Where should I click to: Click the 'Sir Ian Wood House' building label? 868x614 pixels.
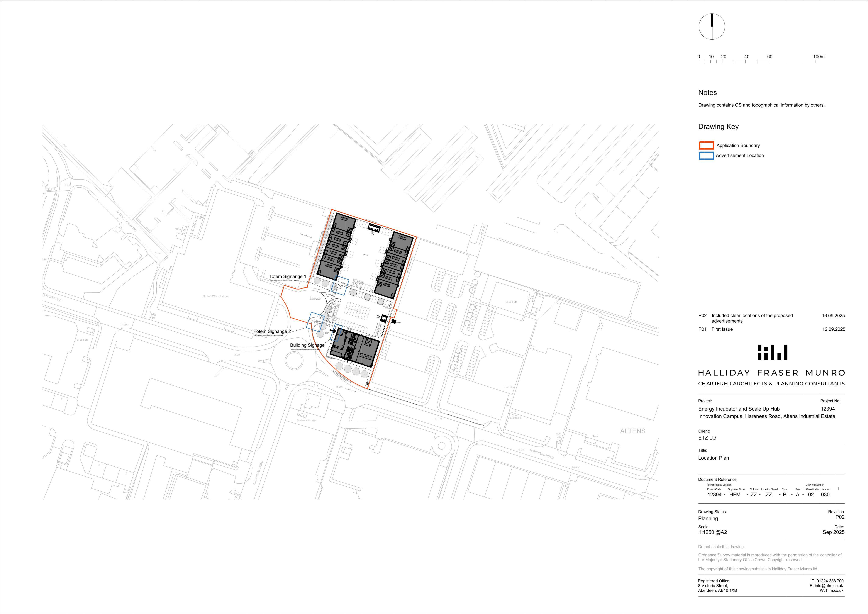pos(216,297)
